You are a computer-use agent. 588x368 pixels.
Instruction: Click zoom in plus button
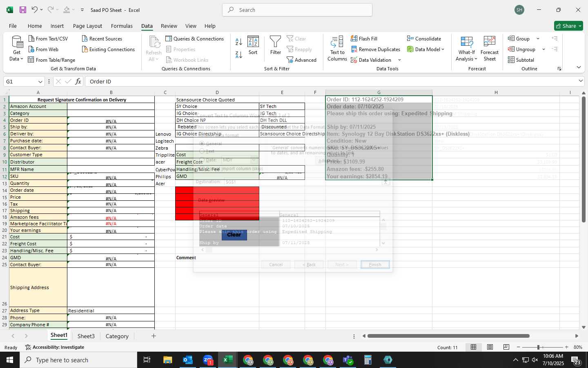tap(566, 347)
